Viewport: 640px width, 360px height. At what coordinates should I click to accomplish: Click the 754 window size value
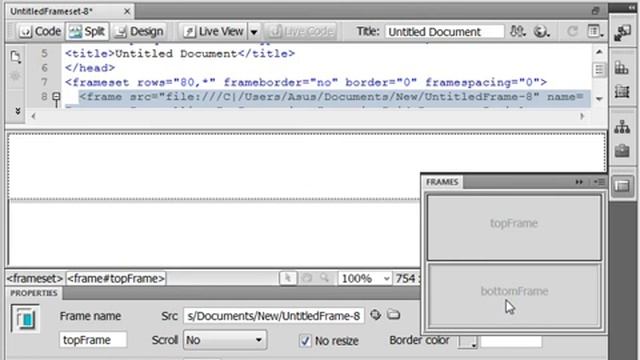(406, 278)
